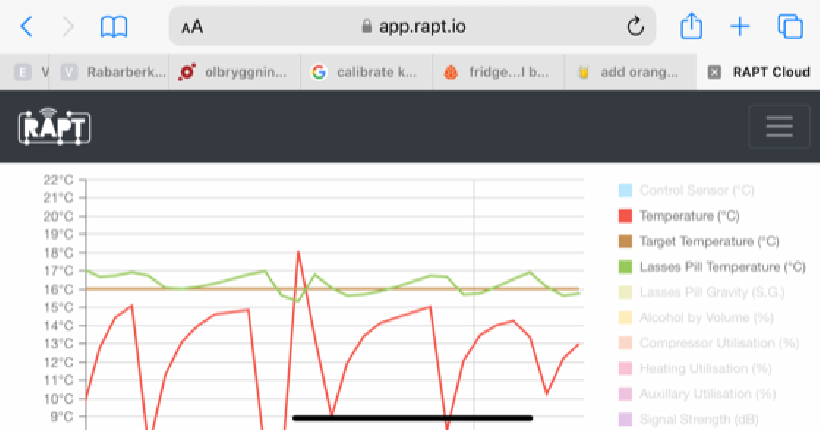This screenshot has height=430, width=820.
Task: Switch to the add orang... tab
Action: click(630, 72)
